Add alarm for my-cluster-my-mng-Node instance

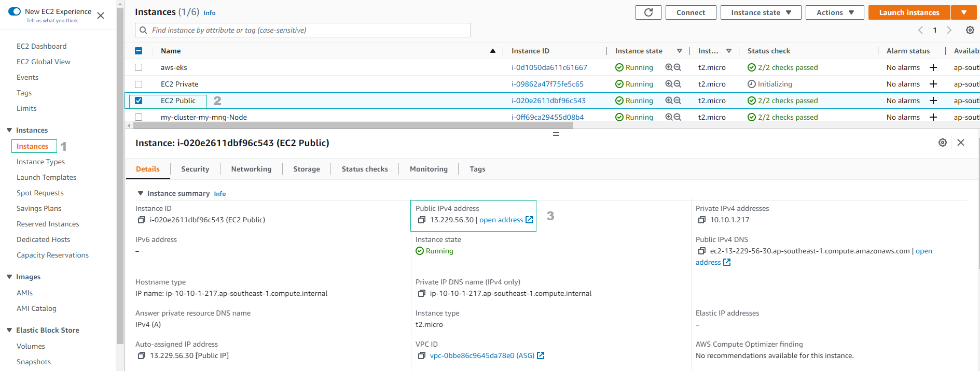(x=933, y=117)
